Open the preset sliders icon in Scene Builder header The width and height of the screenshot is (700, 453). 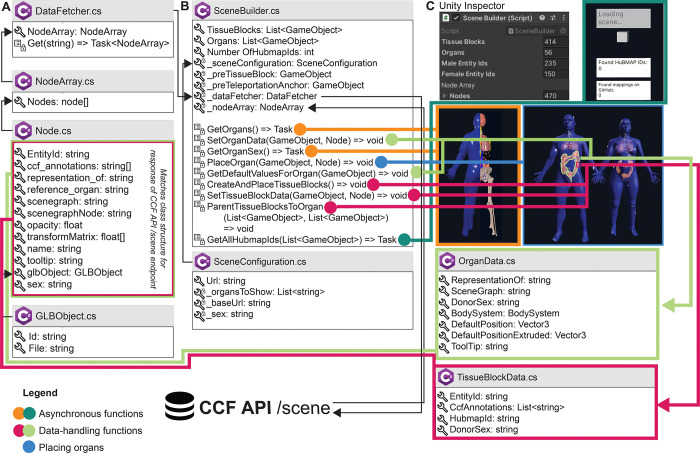click(553, 18)
